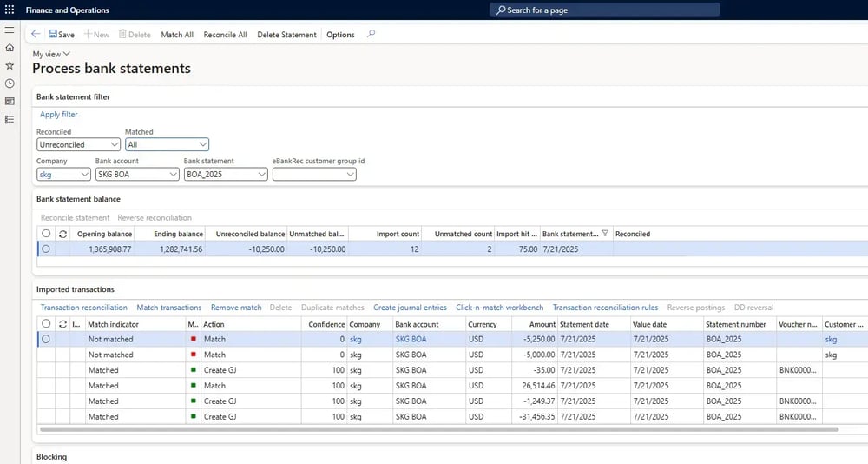Image resolution: width=868 pixels, height=464 pixels.
Task: Open Modules list icon in sidebar
Action: (x=10, y=119)
